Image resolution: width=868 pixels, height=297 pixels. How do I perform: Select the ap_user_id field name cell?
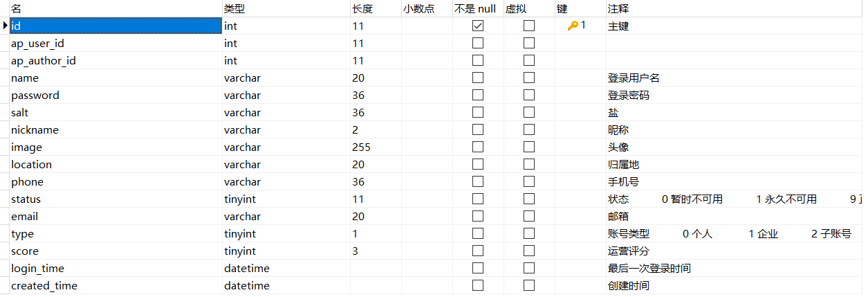click(37, 43)
